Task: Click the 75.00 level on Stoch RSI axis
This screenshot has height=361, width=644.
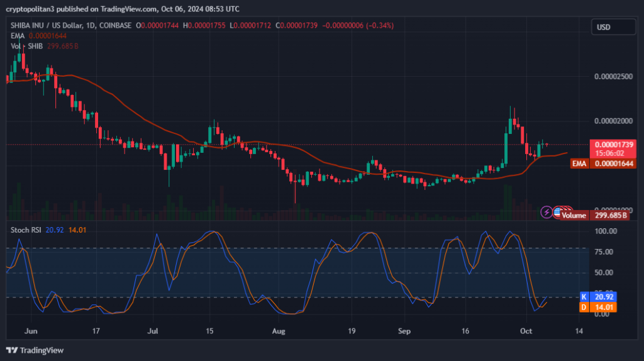Action: 604,252
